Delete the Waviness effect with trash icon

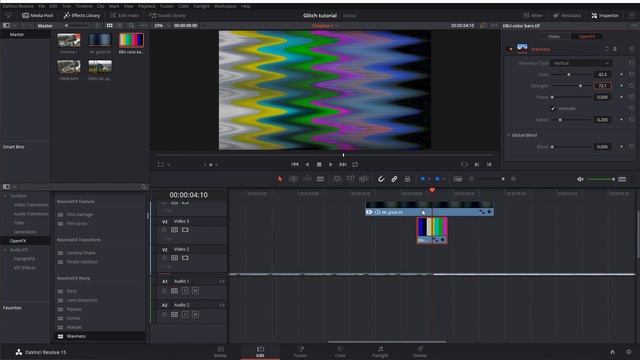(x=615, y=49)
